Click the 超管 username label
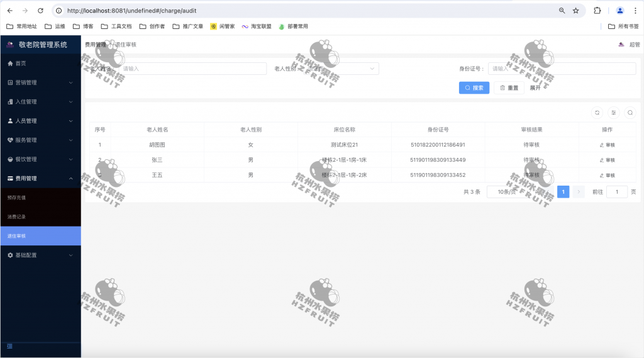644x358 pixels. [x=635, y=45]
